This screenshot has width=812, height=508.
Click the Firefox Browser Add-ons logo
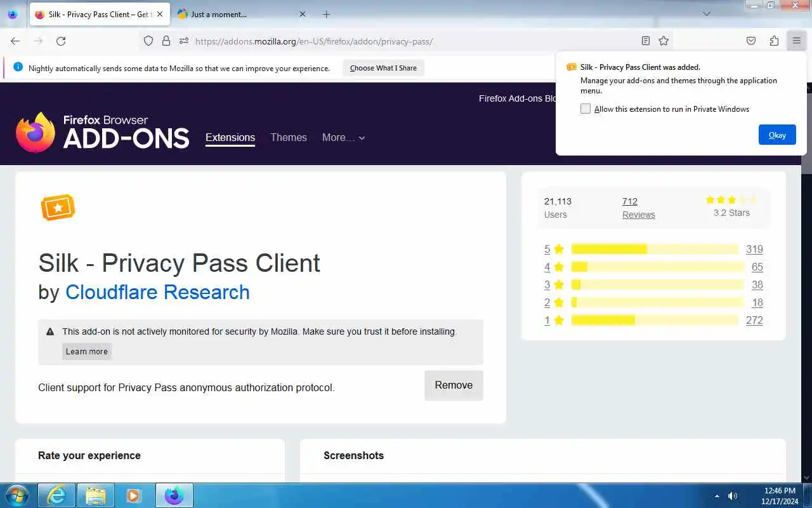point(103,133)
